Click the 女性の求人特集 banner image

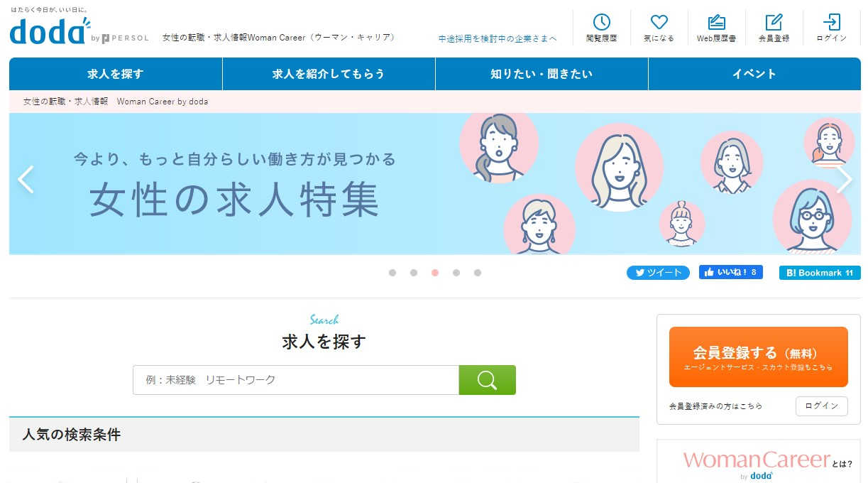click(x=435, y=184)
